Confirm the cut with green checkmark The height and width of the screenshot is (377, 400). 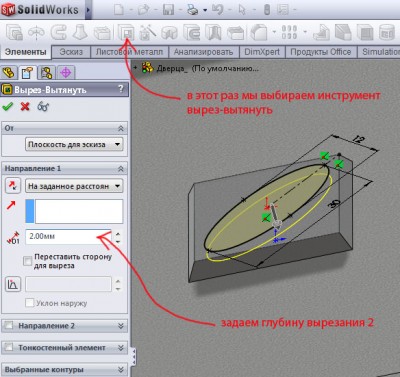click(x=7, y=107)
